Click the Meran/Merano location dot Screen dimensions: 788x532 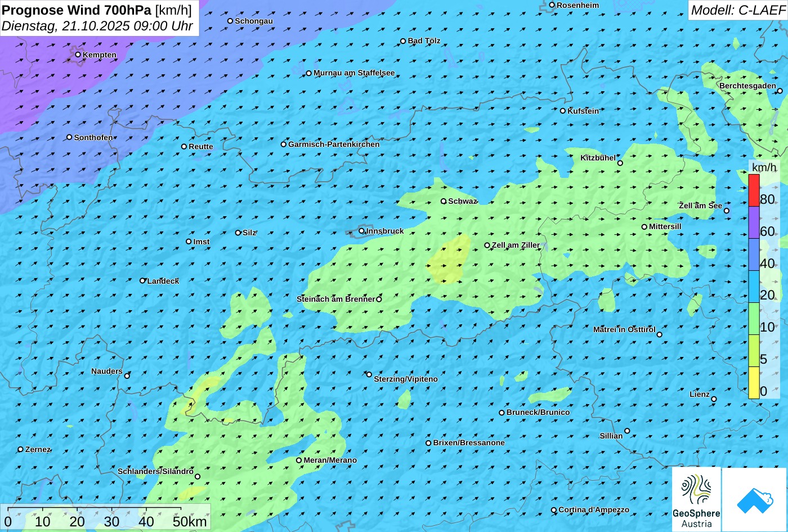(x=299, y=460)
